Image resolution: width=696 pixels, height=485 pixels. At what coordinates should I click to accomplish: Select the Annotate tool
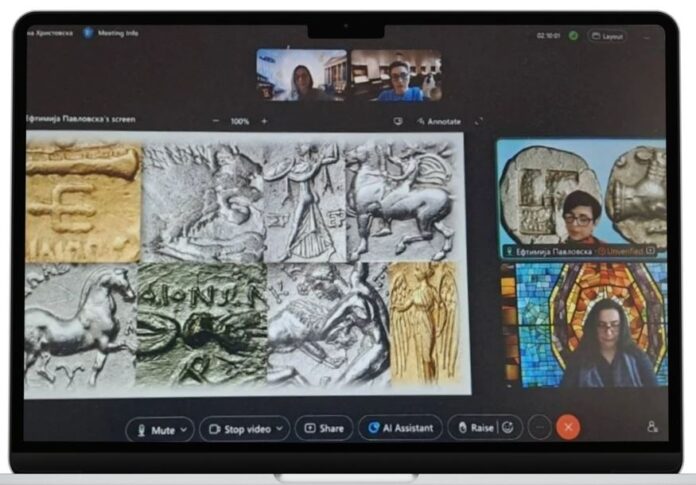tap(439, 122)
